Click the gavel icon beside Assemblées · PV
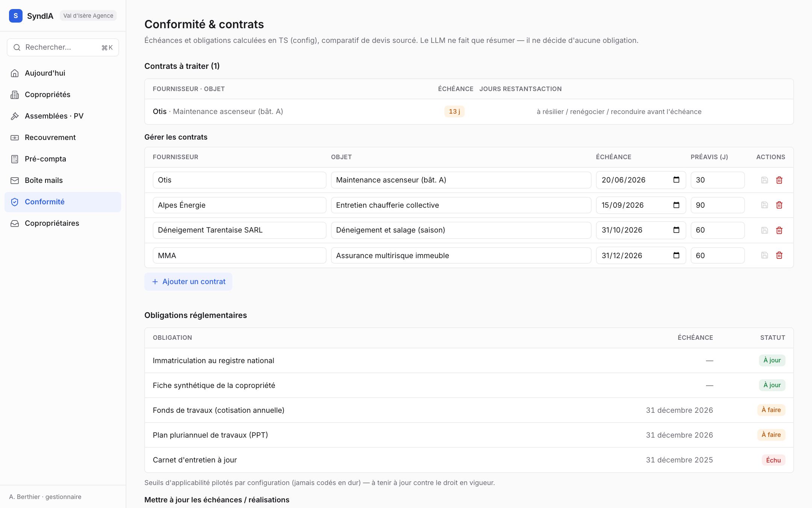Screen dimensions: 812x508 [15, 116]
